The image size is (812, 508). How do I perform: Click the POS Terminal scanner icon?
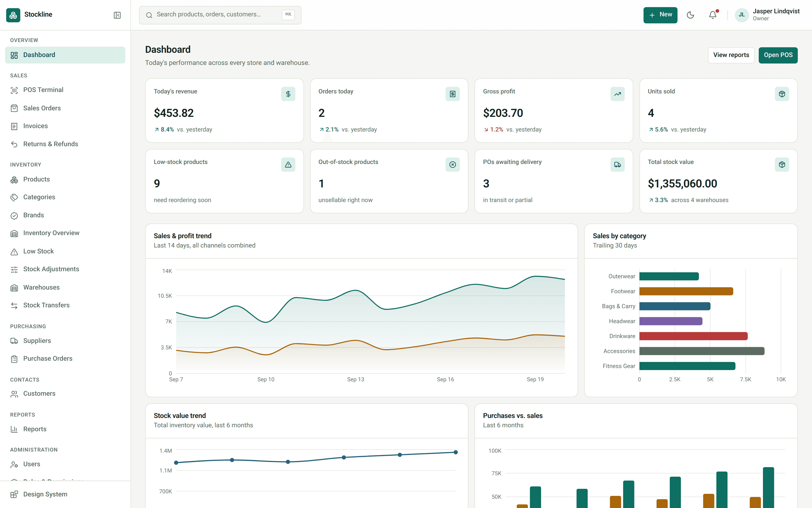coord(14,90)
